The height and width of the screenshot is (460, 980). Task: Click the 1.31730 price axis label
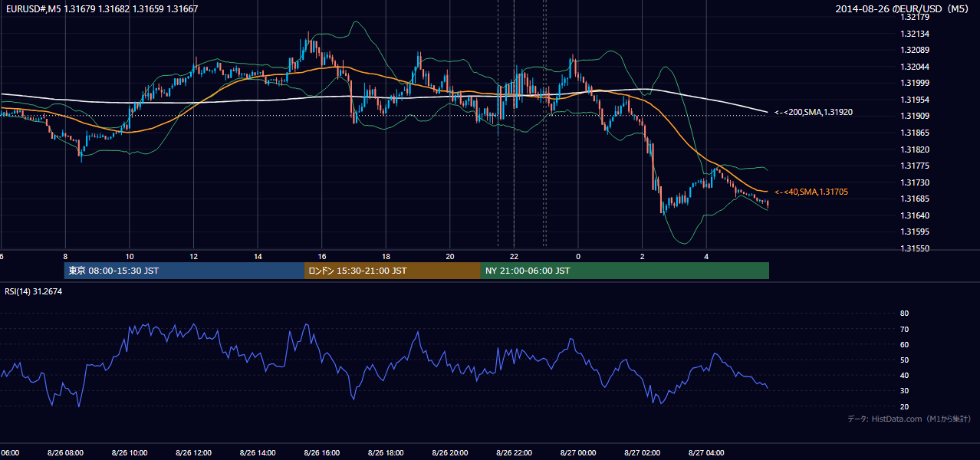915,182
